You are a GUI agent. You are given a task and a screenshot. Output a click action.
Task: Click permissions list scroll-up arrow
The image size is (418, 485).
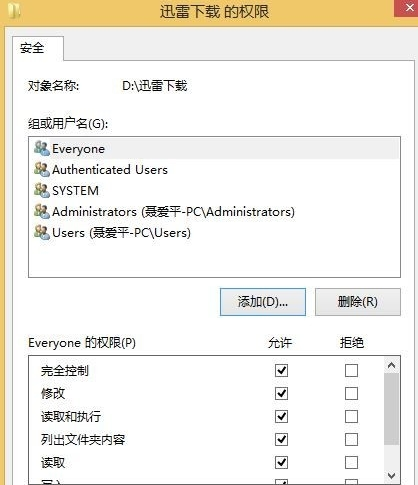(391, 365)
